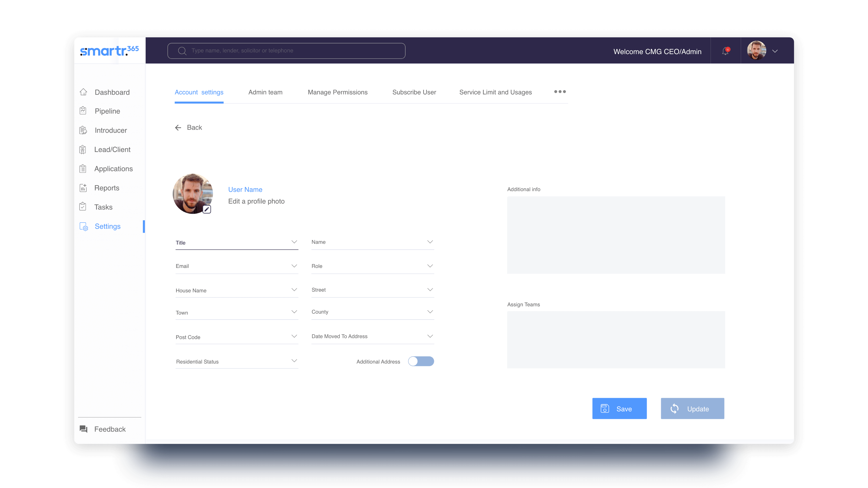Open Reports chart icon in sidebar

coord(83,188)
